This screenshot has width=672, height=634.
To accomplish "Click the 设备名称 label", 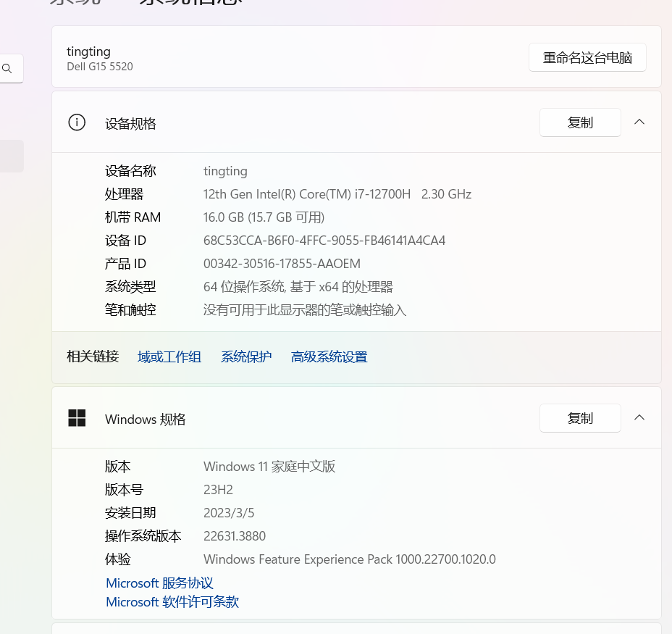I will pos(130,171).
